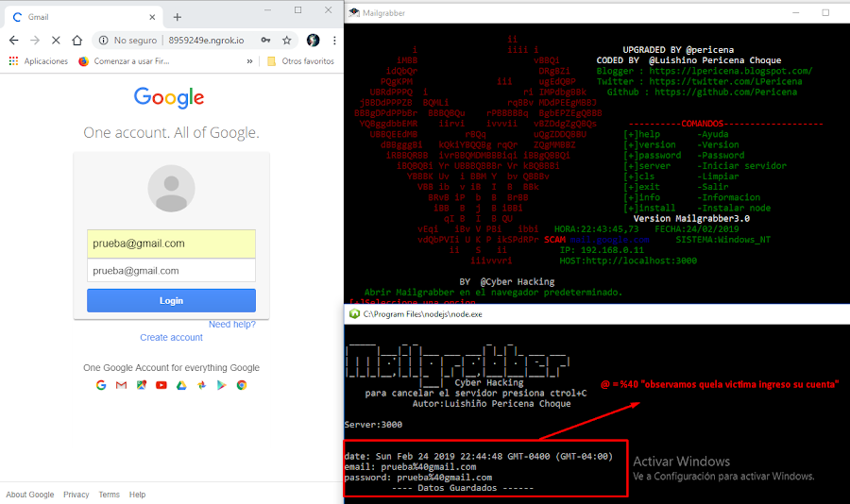
Task: Click the Datos Guardados log line
Action: (463, 488)
